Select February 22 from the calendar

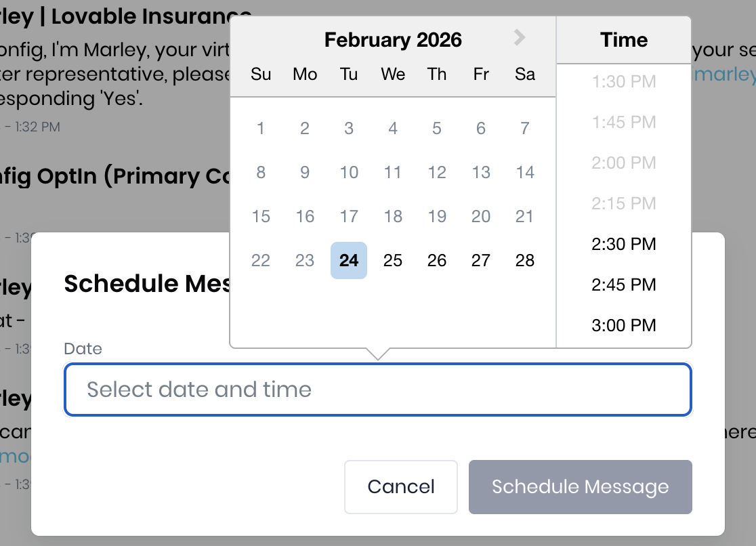pyautogui.click(x=261, y=260)
